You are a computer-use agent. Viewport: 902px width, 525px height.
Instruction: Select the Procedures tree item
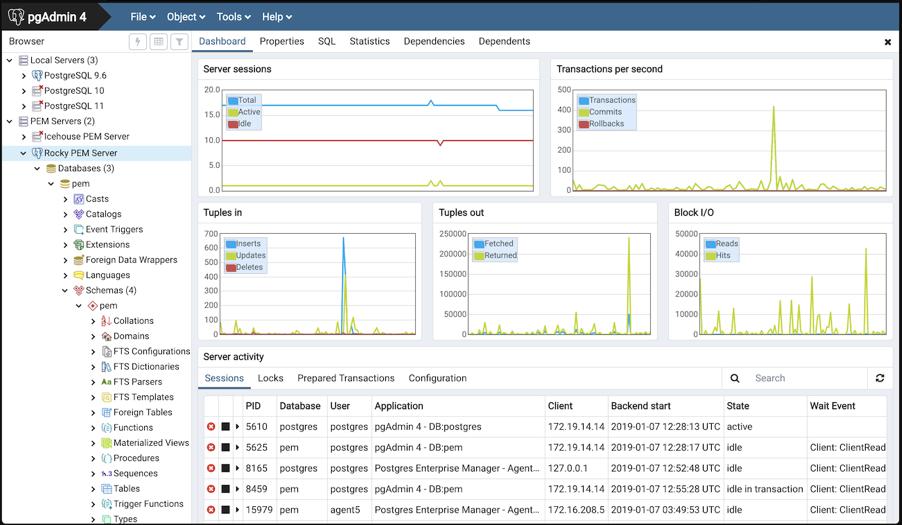pos(136,458)
